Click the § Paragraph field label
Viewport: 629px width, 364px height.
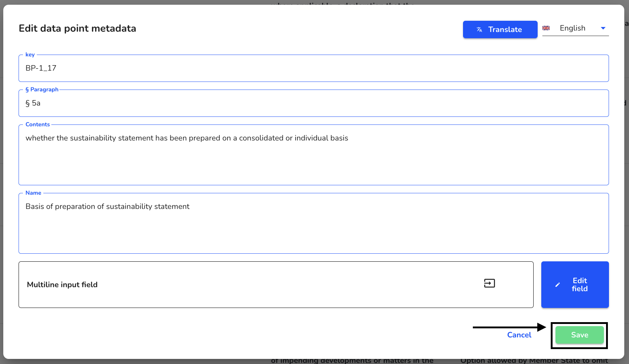pyautogui.click(x=42, y=90)
